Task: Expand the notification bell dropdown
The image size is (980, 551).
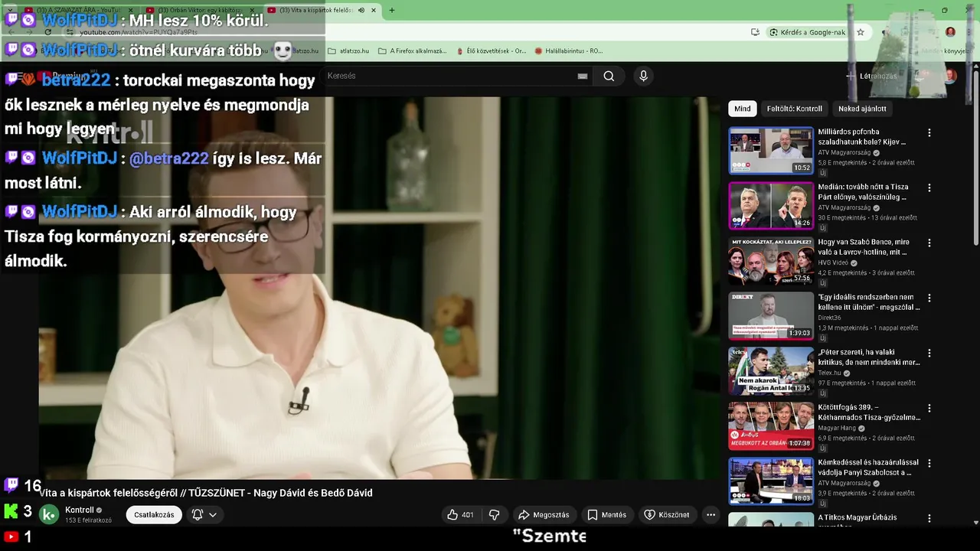Action: point(204,515)
